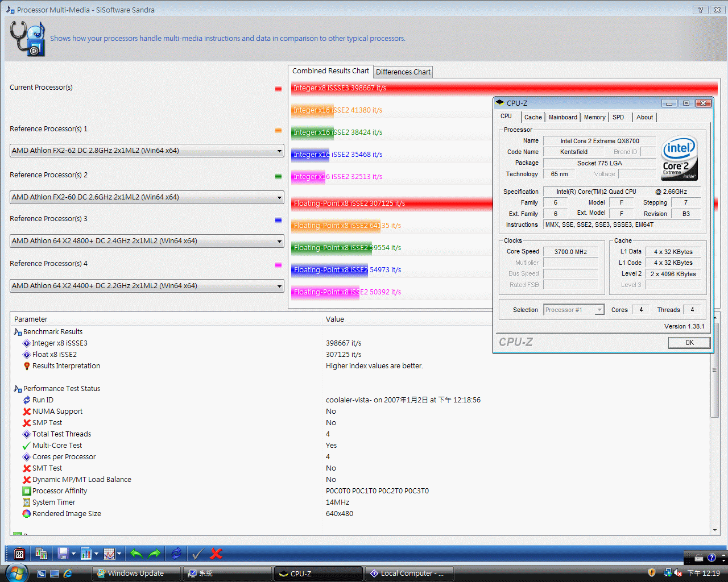Select the Performance Test Status group
The image size is (728, 582).
(x=61, y=389)
